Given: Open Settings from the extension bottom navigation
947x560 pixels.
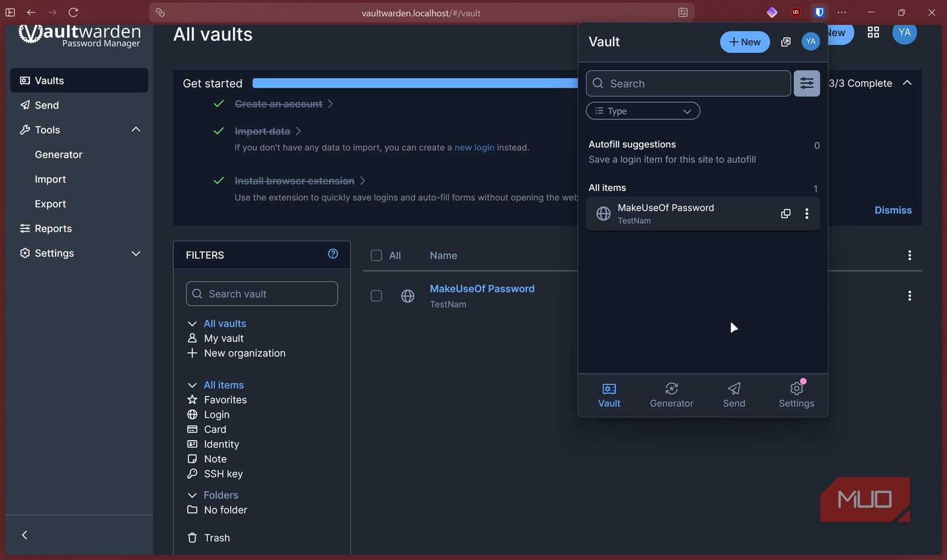Looking at the screenshot, I should 796,395.
